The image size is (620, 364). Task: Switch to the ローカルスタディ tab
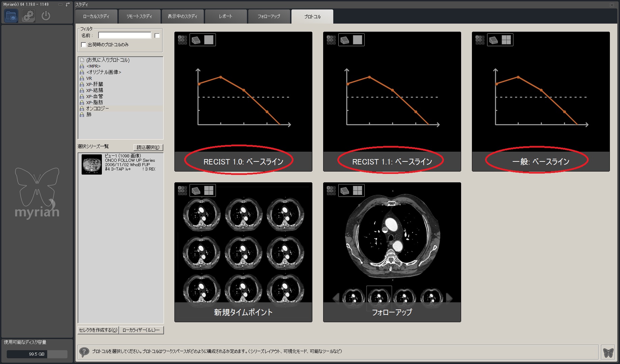(x=96, y=17)
